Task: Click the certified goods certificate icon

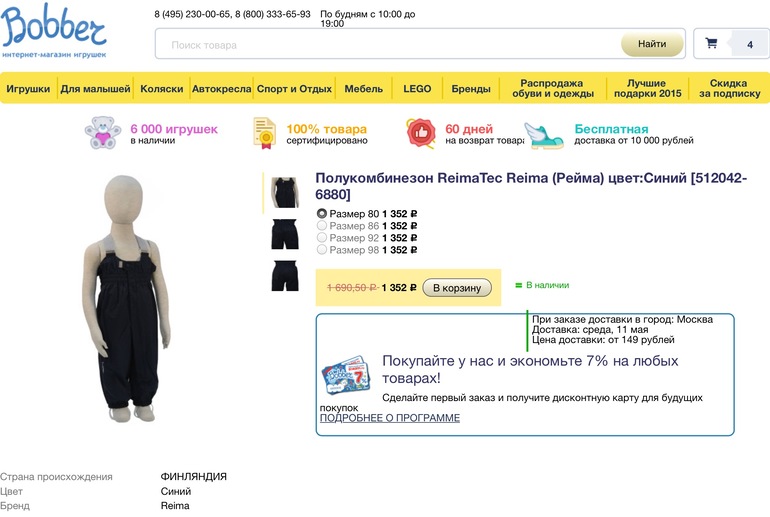Action: click(x=264, y=134)
